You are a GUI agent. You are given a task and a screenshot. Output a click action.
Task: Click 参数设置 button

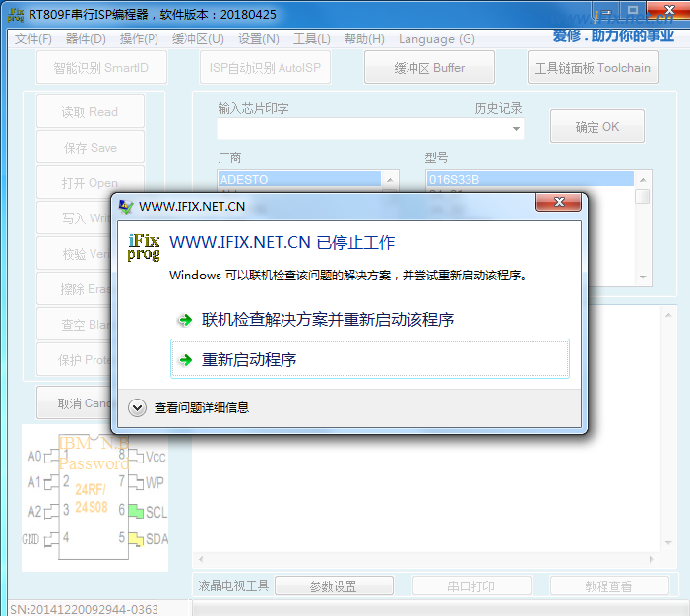pos(334,586)
